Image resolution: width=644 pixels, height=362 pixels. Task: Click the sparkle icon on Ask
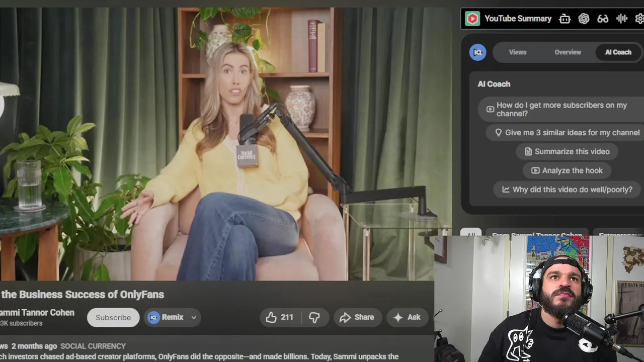[398, 317]
